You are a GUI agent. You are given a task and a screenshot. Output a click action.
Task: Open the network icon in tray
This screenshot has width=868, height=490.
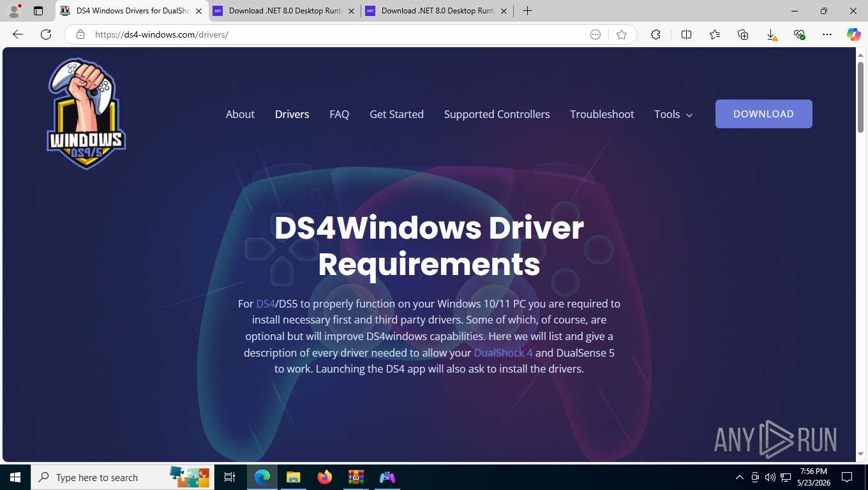pos(786,477)
